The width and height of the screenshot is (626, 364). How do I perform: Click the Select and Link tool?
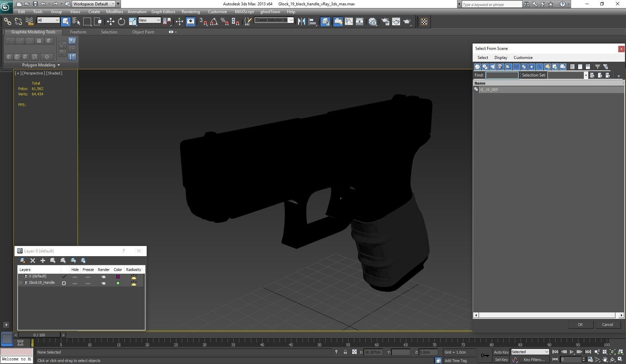pos(7,22)
